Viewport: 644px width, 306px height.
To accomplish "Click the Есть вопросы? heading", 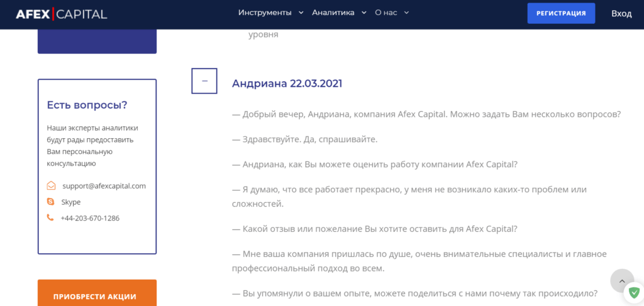I will (x=87, y=106).
